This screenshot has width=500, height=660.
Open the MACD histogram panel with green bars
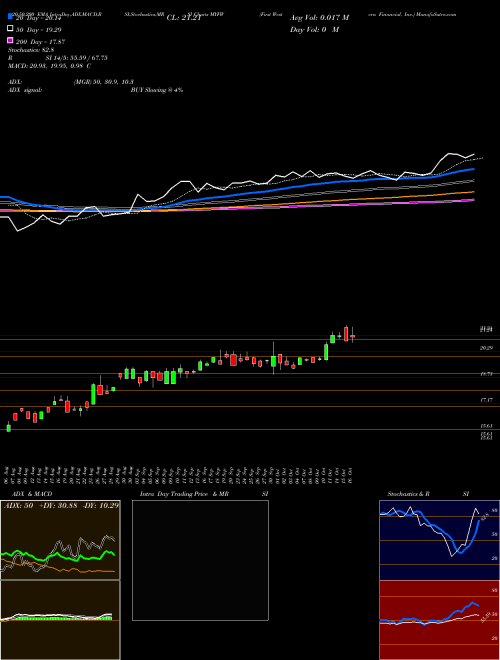[x=60, y=620]
